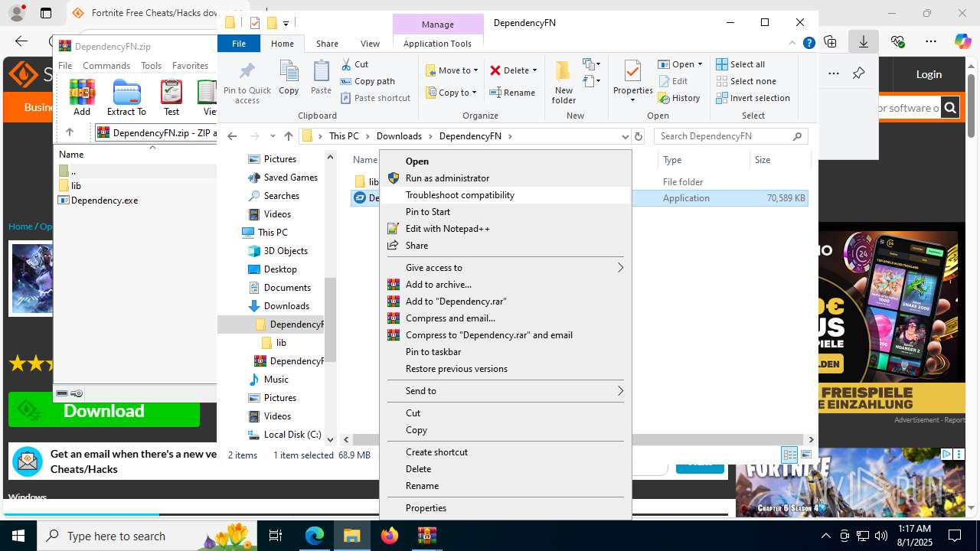Open the browser Downloads icon

point(864,41)
